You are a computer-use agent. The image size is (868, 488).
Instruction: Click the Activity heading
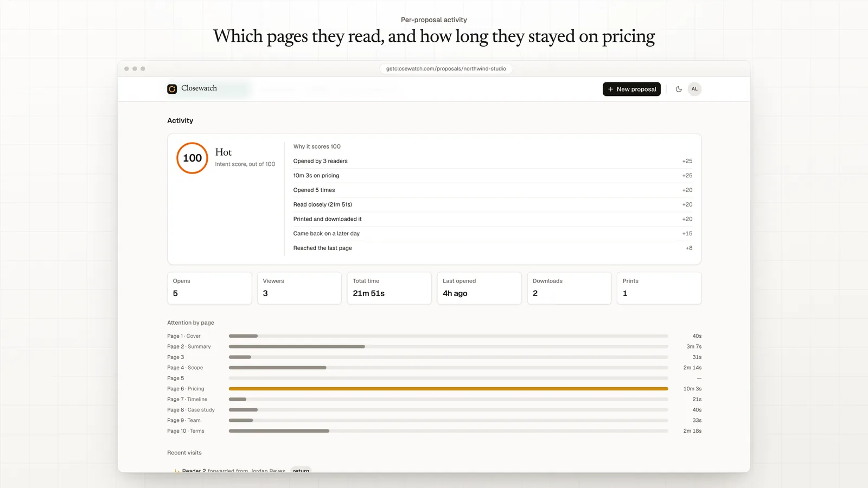click(x=180, y=120)
